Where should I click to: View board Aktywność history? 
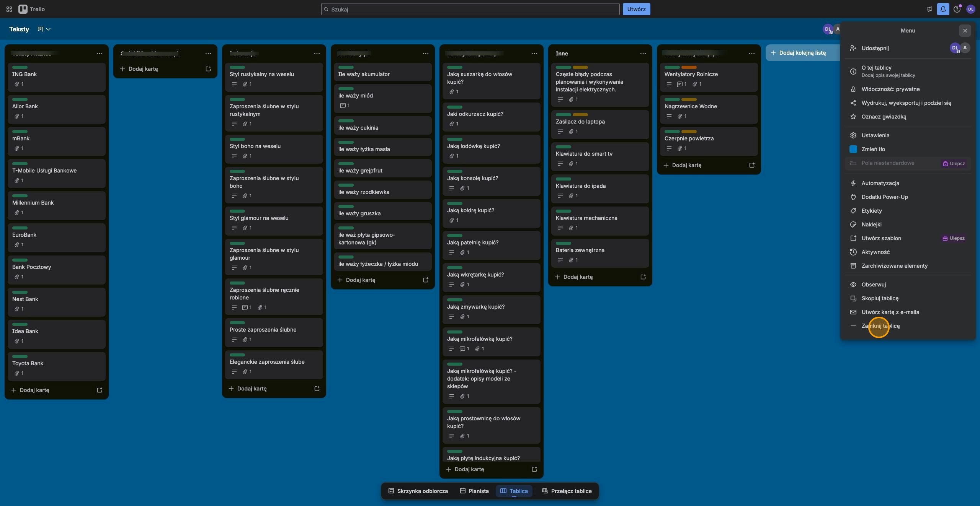pyautogui.click(x=908, y=252)
